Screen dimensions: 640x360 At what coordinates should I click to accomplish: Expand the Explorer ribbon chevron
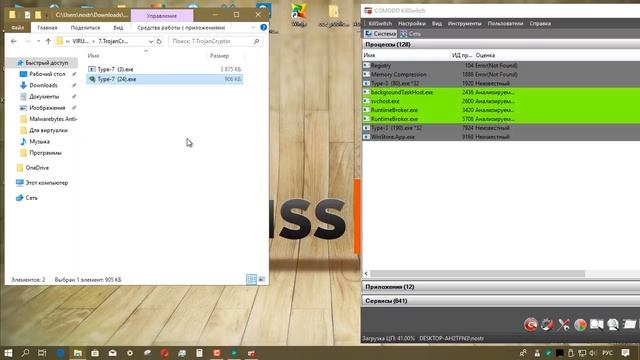coord(253,27)
